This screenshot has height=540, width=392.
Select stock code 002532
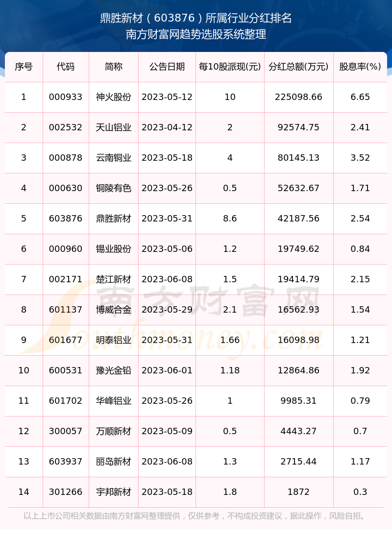pos(66,127)
